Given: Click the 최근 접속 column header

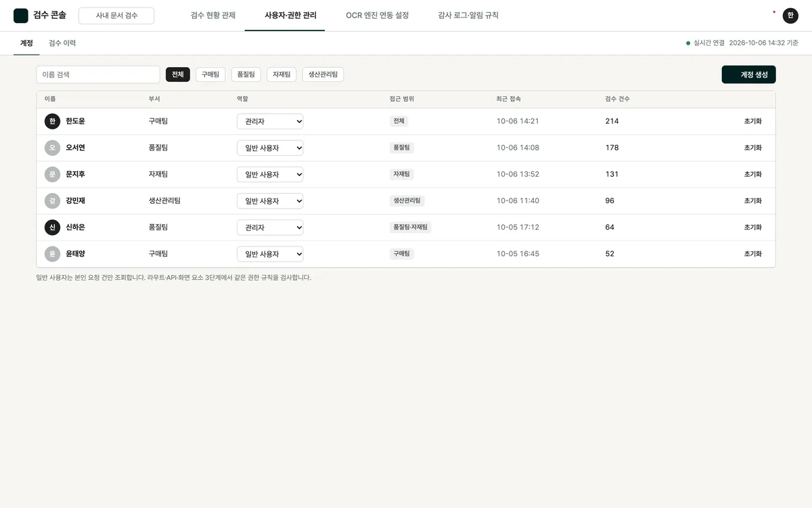Looking at the screenshot, I should (x=509, y=99).
